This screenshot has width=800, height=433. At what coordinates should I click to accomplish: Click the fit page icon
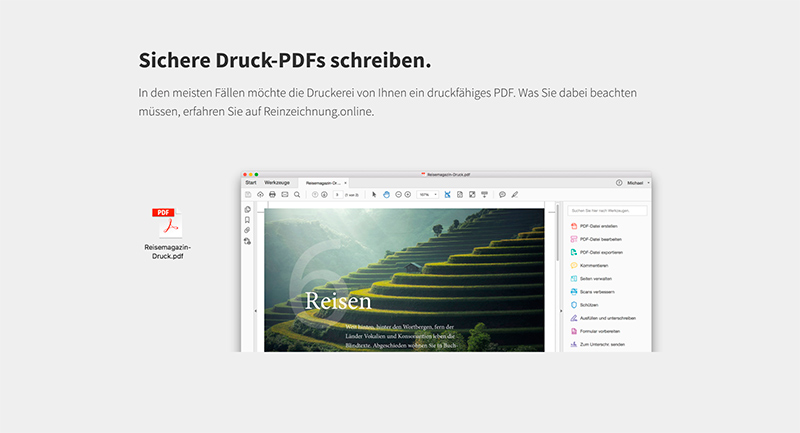pyautogui.click(x=460, y=194)
